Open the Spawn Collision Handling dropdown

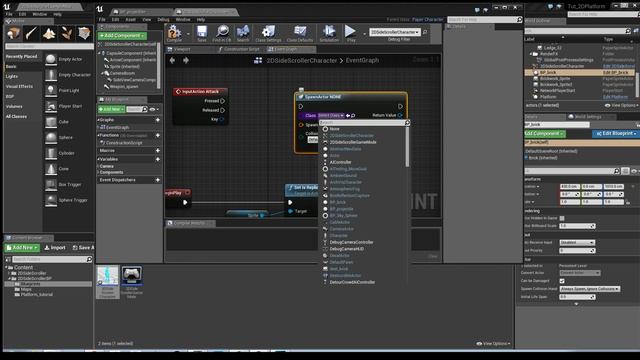point(590,289)
